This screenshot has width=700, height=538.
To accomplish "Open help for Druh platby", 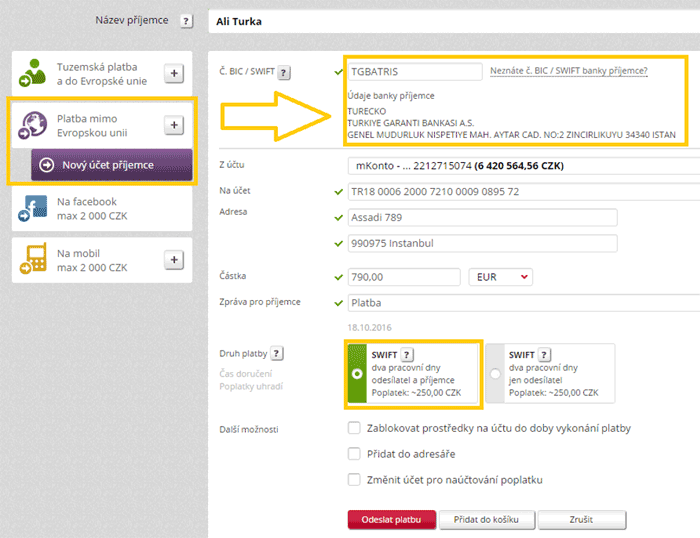I will pos(277,354).
